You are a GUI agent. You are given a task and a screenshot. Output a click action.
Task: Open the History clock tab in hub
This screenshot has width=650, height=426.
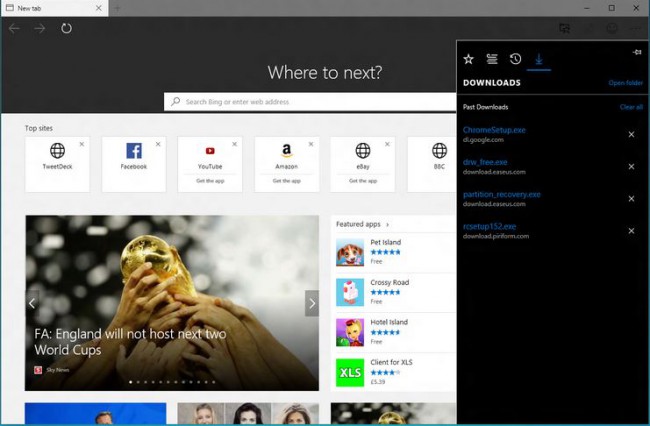tap(515, 59)
